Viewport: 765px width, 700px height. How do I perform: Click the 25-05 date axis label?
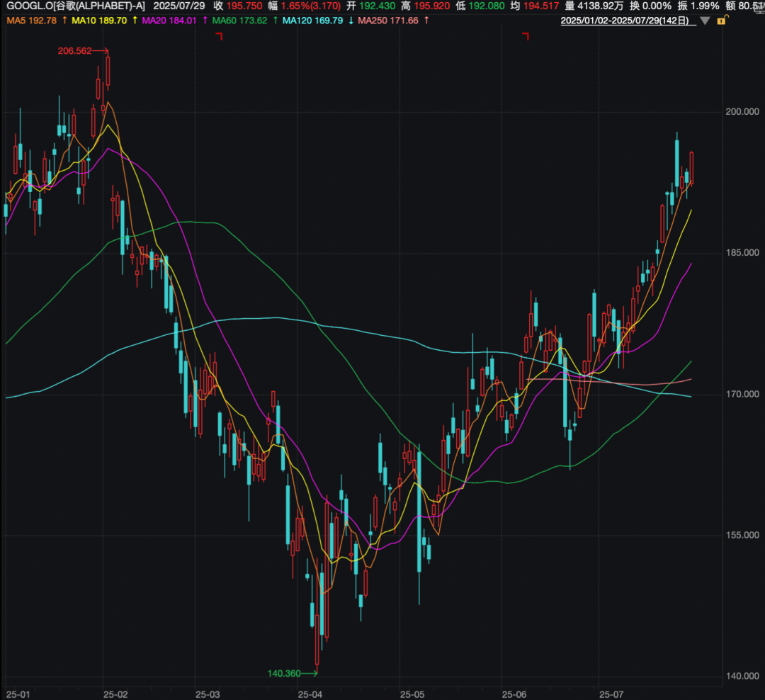coord(412,694)
